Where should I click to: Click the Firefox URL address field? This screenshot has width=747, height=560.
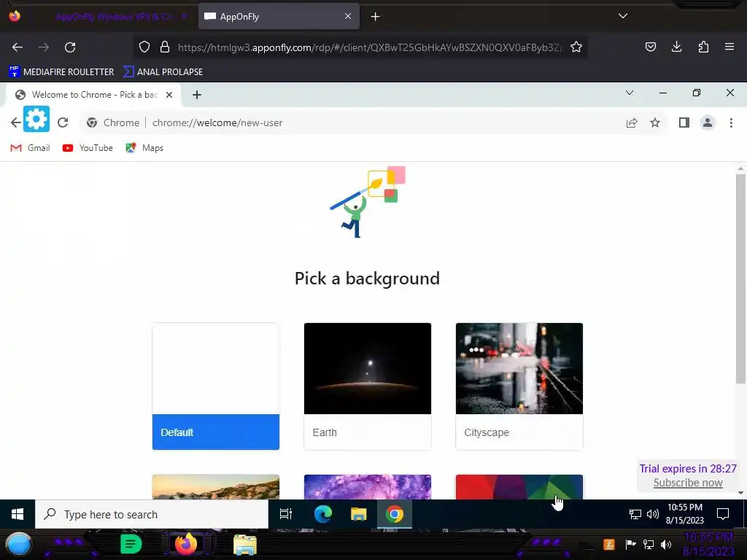(370, 47)
